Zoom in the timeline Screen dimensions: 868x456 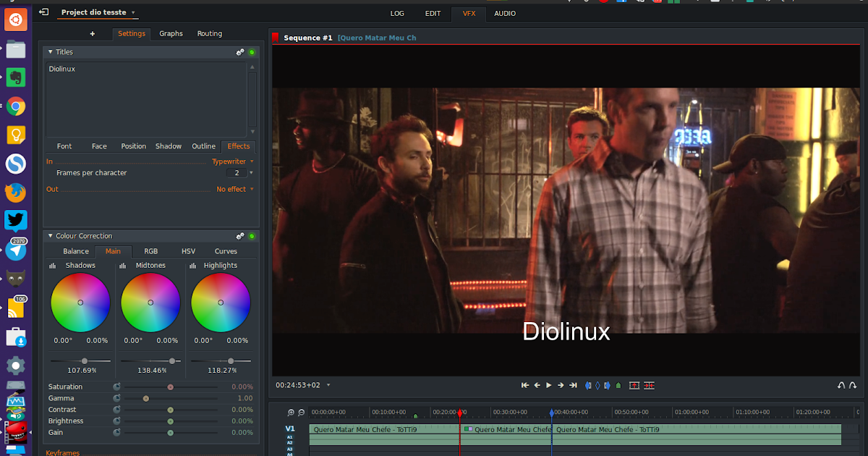[292, 413]
